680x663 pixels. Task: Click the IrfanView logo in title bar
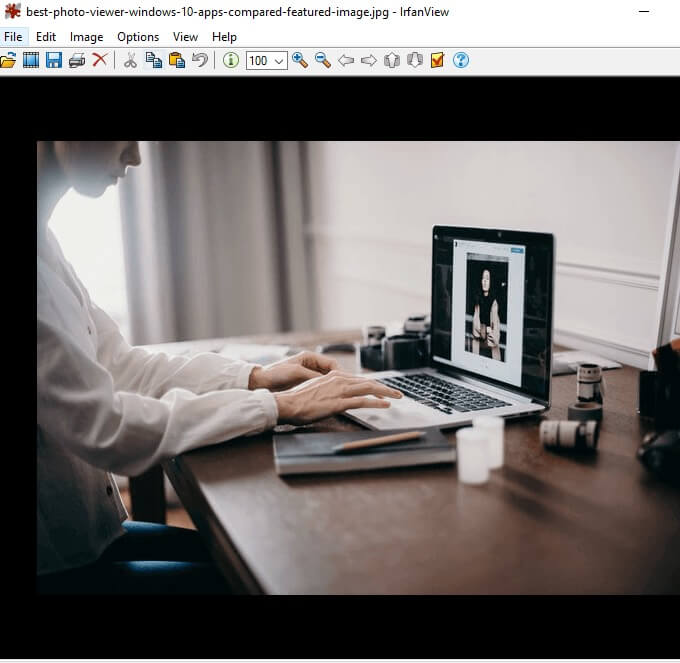[13, 12]
